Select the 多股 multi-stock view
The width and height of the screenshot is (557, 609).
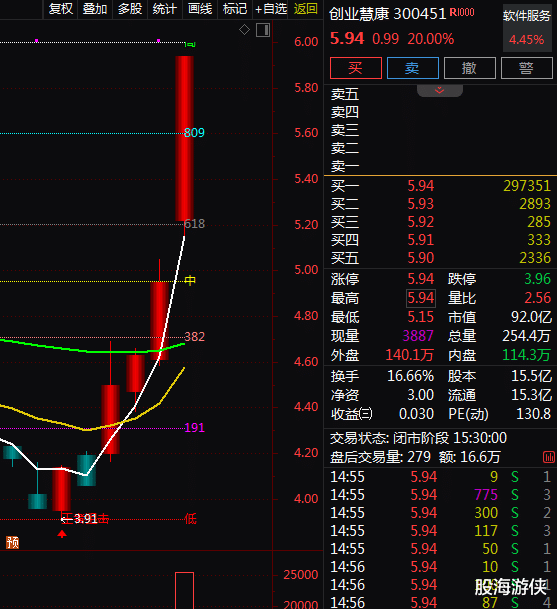point(130,9)
